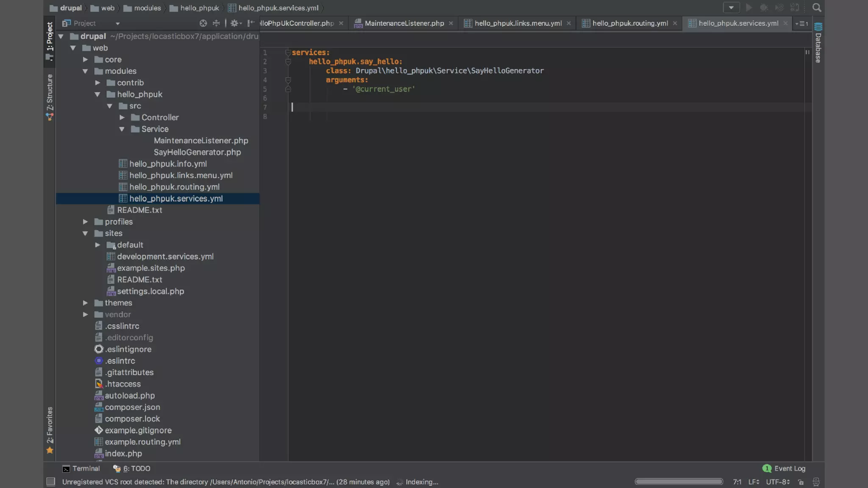Screen dimensions: 868x488
Task: Click the tool windows quick access square icon
Action: pos(50,482)
